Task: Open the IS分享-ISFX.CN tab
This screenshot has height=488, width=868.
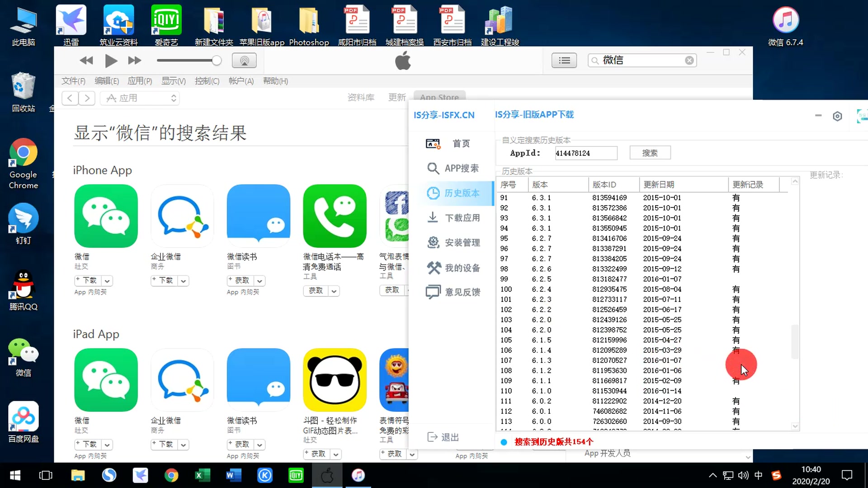Action: coord(444,114)
